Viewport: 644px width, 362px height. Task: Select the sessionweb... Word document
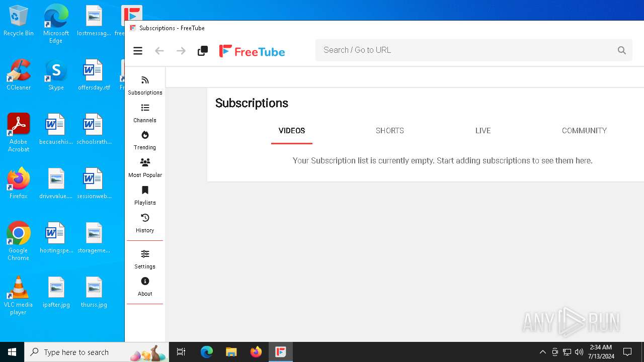(94, 184)
